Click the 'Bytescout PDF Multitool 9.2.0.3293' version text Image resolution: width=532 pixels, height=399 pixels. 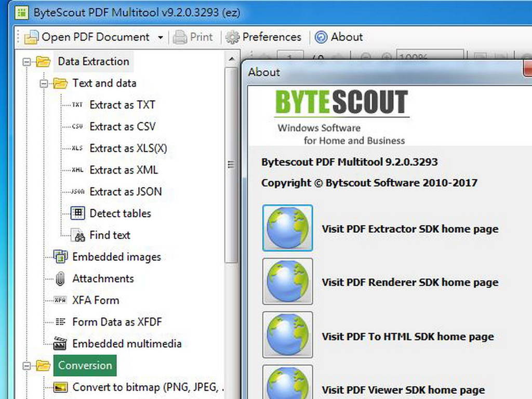coord(350,162)
